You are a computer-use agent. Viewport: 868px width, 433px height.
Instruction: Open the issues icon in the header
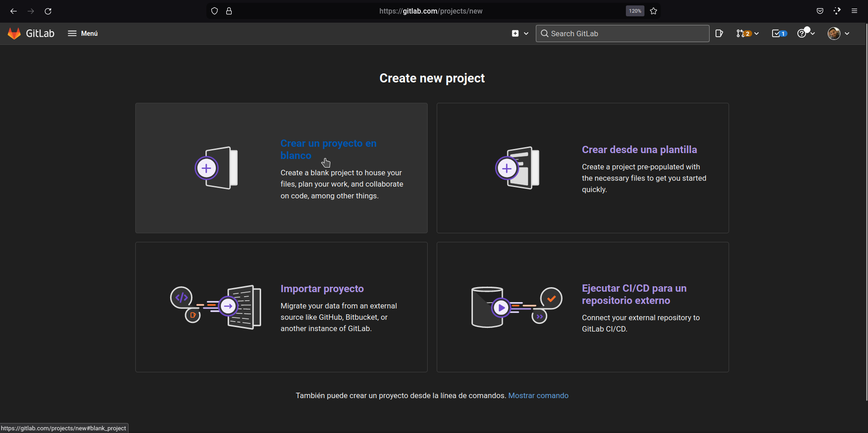tap(719, 33)
